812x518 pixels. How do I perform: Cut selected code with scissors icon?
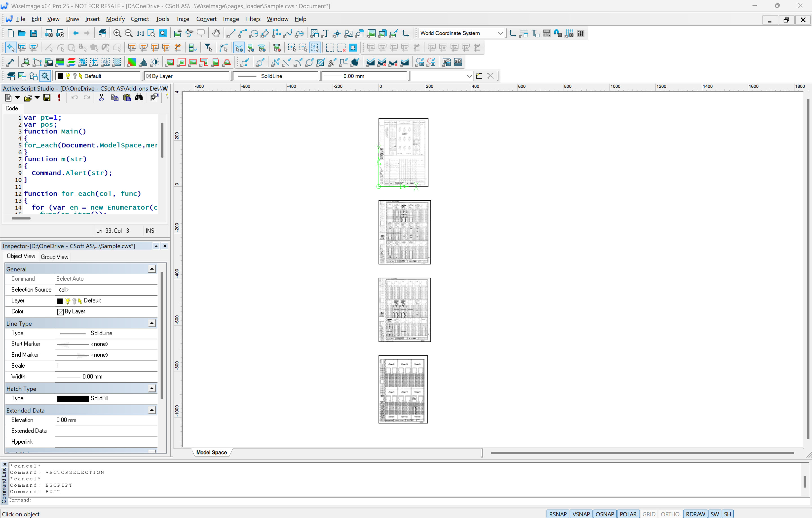[101, 98]
